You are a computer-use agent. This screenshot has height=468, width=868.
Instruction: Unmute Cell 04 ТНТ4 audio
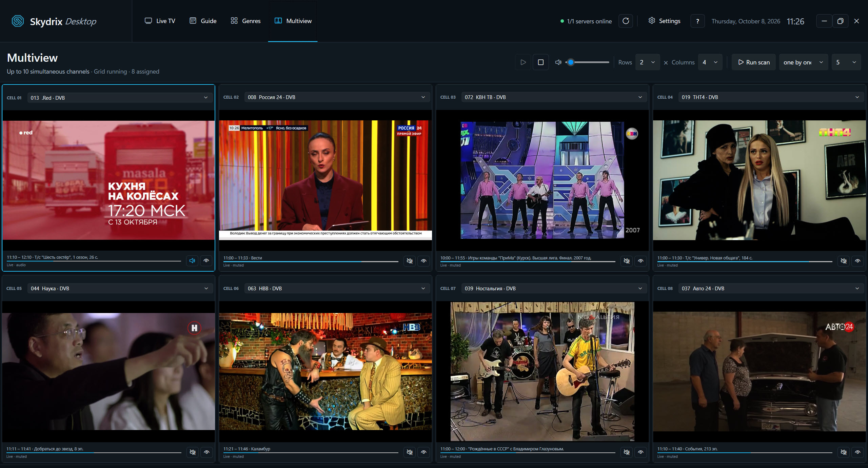tap(844, 261)
